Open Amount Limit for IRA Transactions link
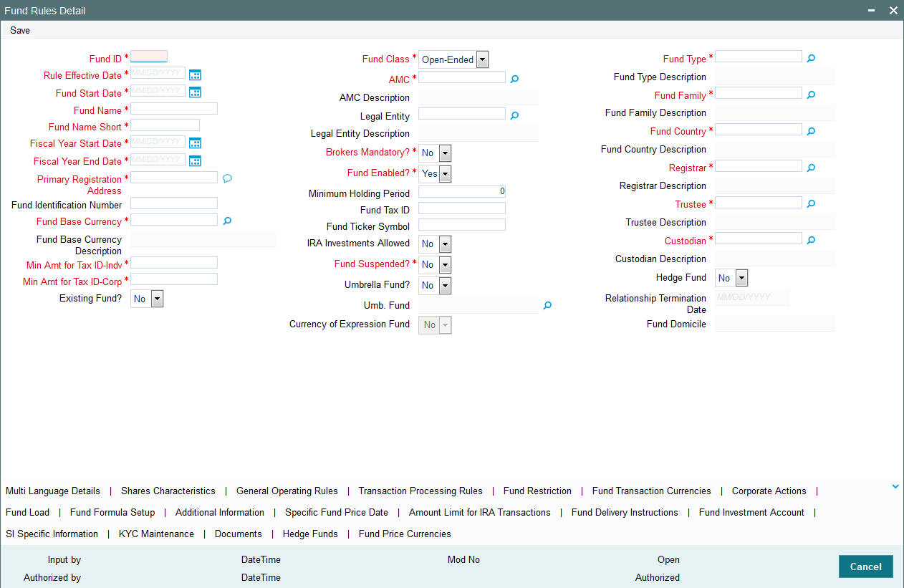This screenshot has height=588, width=904. (480, 513)
